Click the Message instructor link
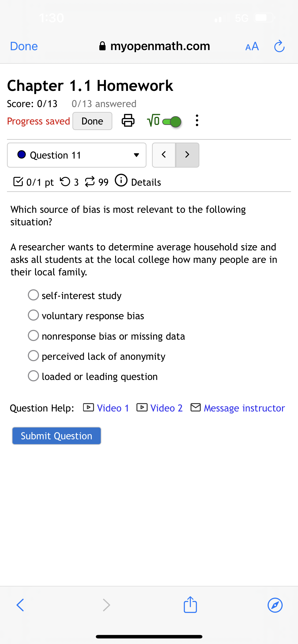The height and width of the screenshot is (644, 298). 244,408
